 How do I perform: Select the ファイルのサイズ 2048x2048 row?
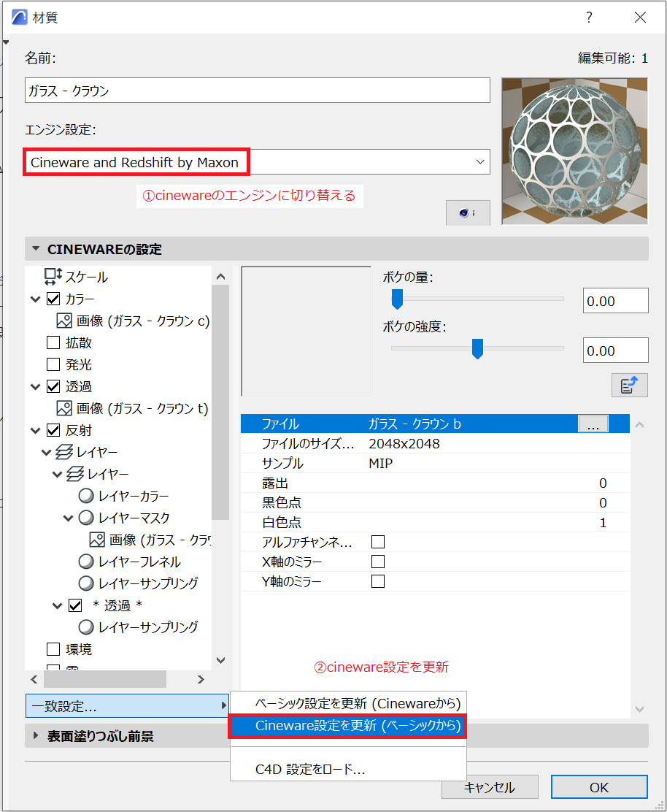435,443
